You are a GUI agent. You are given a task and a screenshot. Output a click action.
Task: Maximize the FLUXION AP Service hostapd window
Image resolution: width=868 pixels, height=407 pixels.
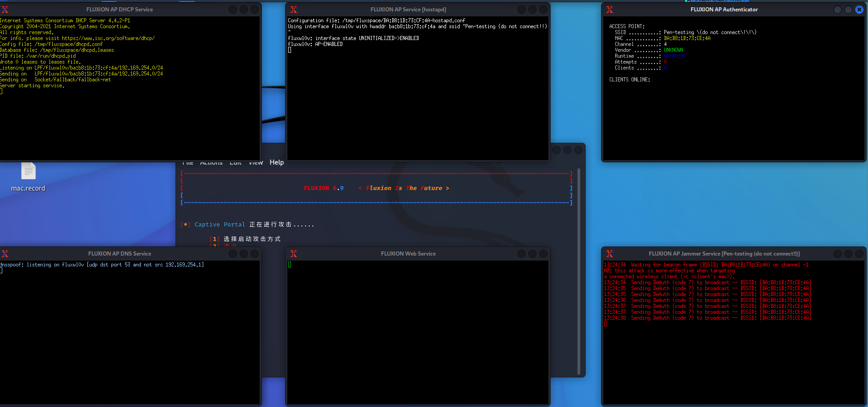(x=532, y=10)
